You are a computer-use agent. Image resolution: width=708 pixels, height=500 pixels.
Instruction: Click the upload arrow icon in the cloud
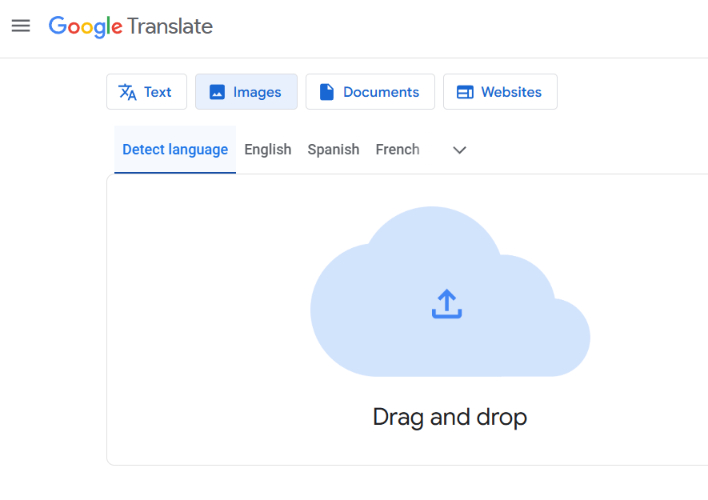pyautogui.click(x=447, y=304)
